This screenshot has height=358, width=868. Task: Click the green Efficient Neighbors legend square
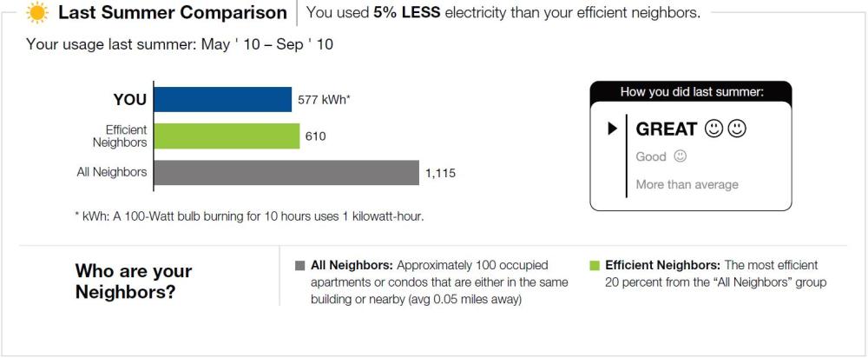[x=595, y=266]
